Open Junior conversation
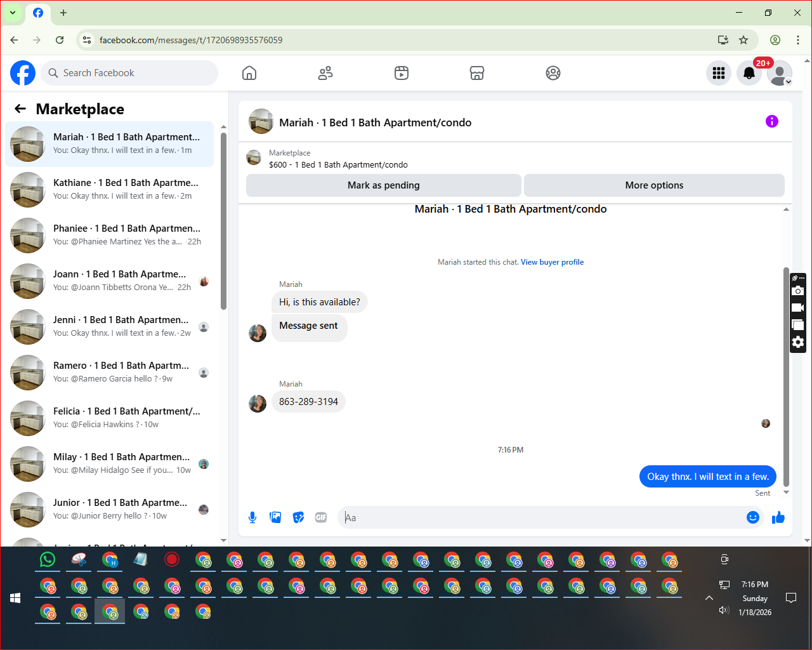The width and height of the screenshot is (812, 650). pos(110,510)
